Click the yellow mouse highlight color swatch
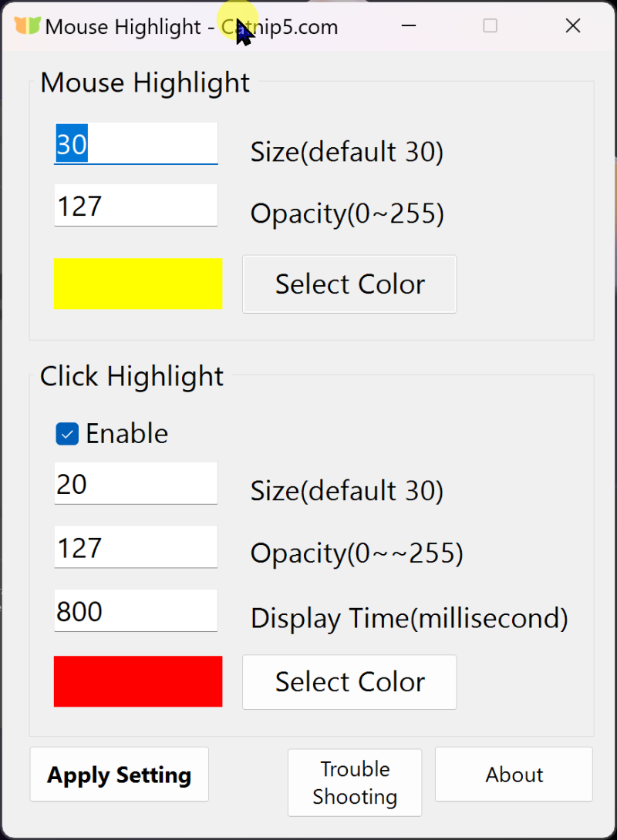This screenshot has width=617, height=840. point(138,284)
